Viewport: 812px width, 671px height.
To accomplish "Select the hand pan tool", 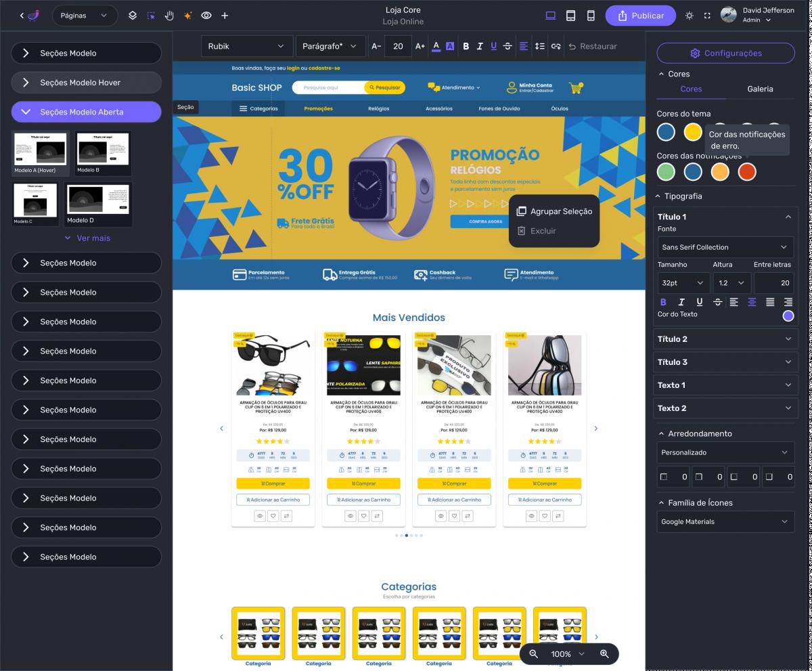I will tap(169, 16).
